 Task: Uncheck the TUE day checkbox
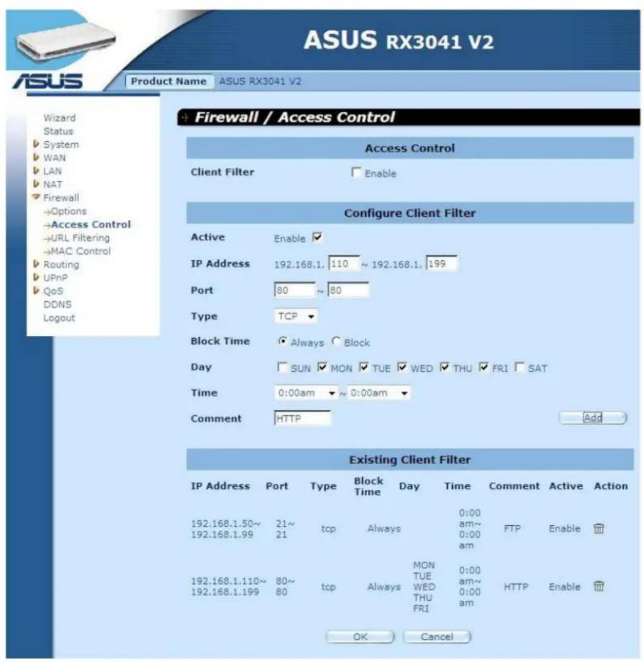pyautogui.click(x=364, y=367)
